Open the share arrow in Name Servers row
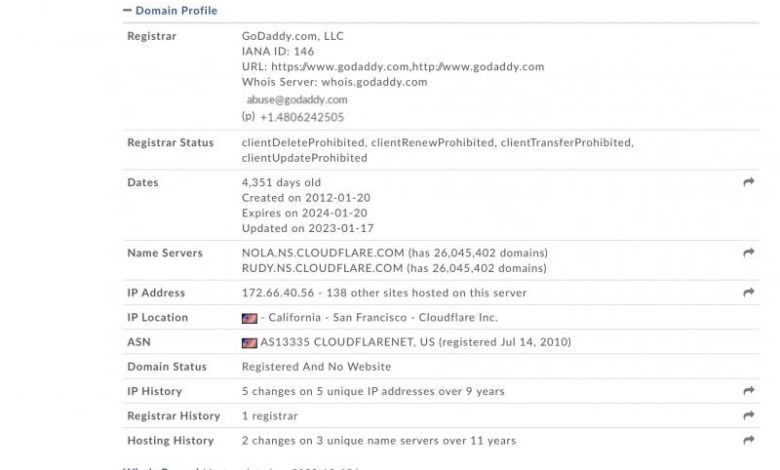 [x=749, y=253]
